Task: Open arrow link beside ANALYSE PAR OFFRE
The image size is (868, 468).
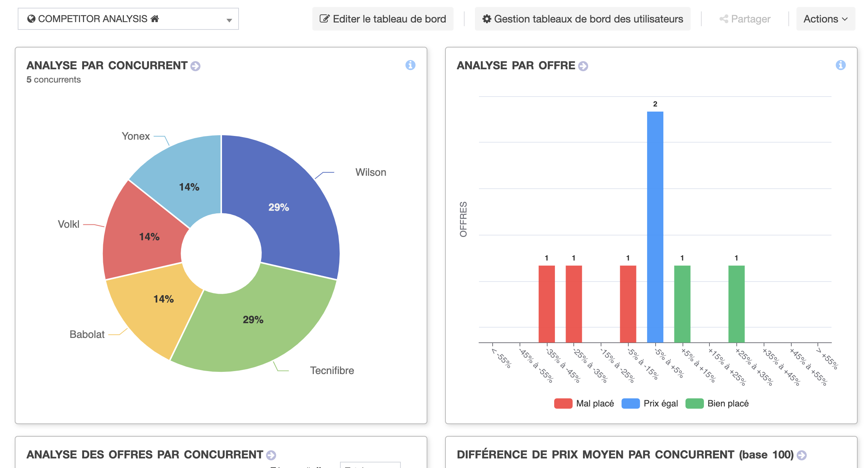Action: tap(583, 66)
